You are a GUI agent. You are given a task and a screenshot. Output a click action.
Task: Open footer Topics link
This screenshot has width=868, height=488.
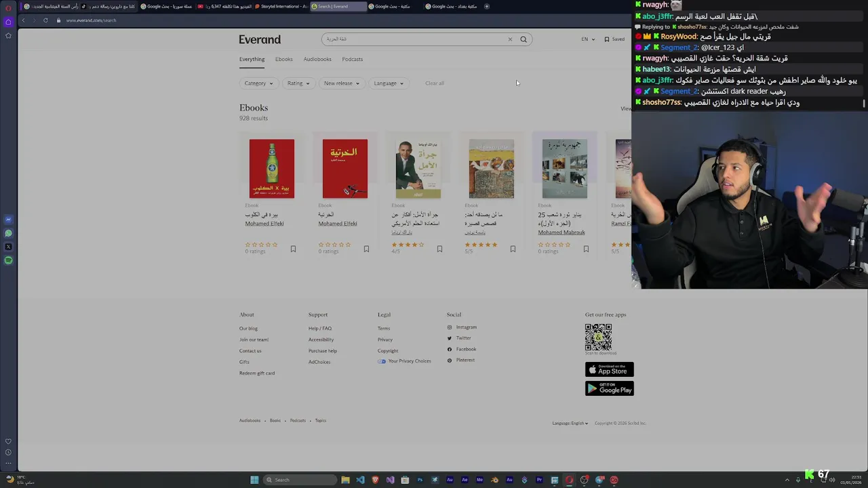point(321,421)
